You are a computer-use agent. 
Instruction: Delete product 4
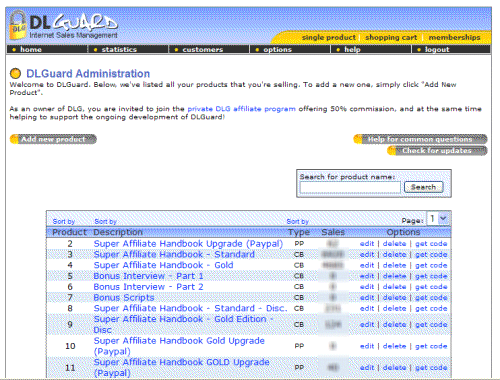pyautogui.click(x=394, y=265)
